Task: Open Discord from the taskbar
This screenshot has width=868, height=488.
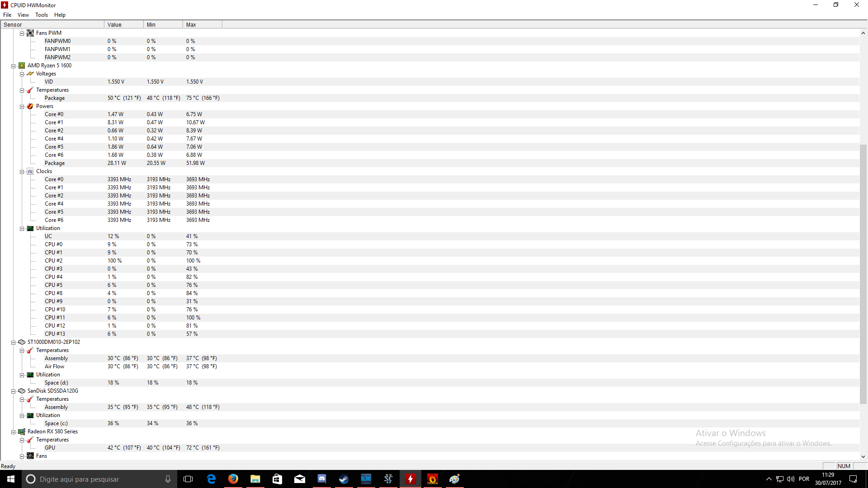Action: (x=322, y=479)
